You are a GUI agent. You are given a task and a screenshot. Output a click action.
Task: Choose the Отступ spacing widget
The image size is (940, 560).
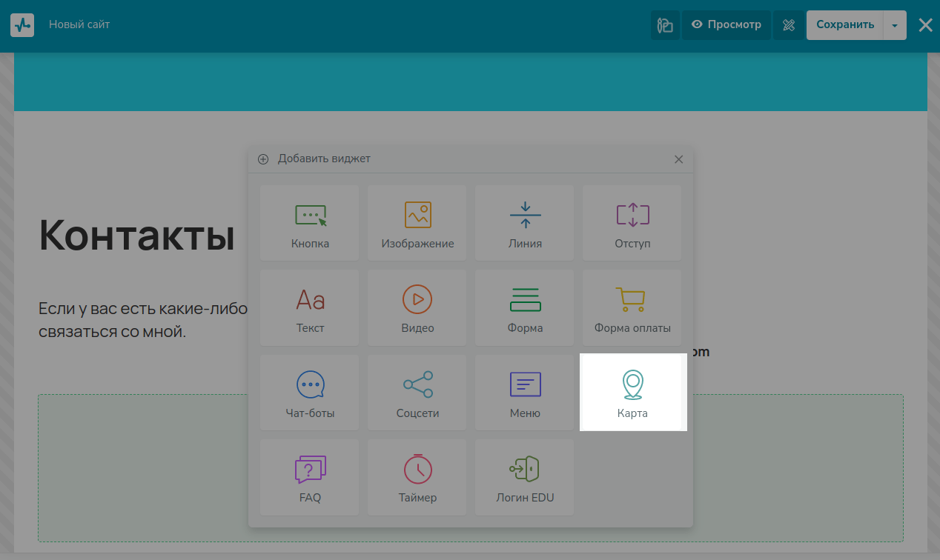[632, 223]
